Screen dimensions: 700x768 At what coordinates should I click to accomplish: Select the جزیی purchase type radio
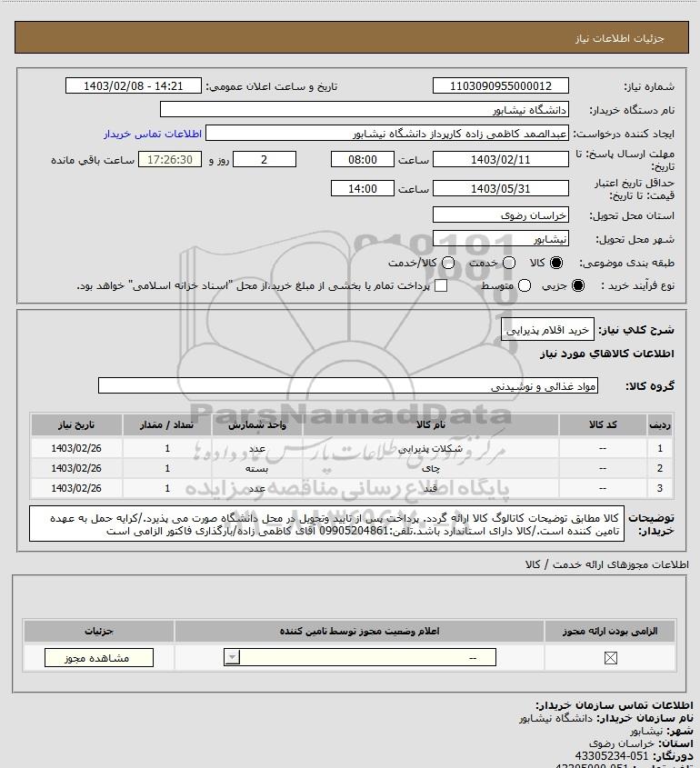coord(578,285)
